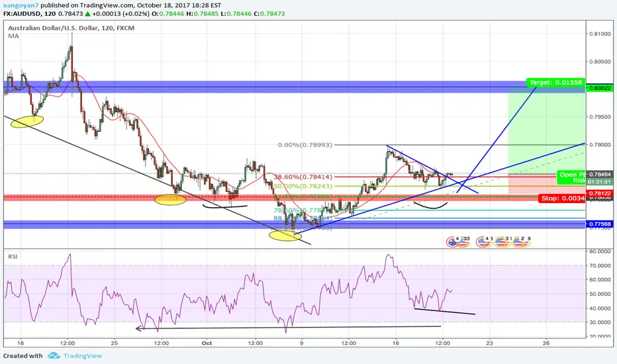Select the top-left yellow ellipse marker
This screenshot has height=364, width=617.
tap(26, 122)
